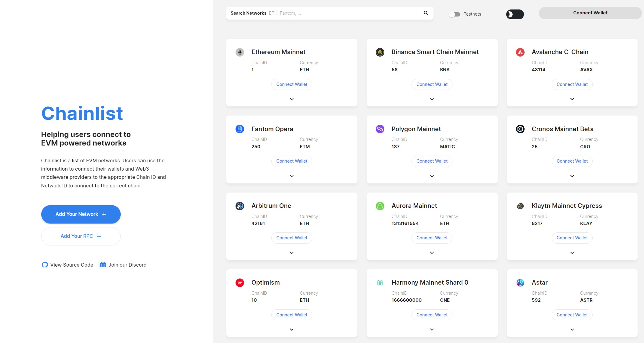
Task: Open the View Source Code link
Action: (x=68, y=265)
